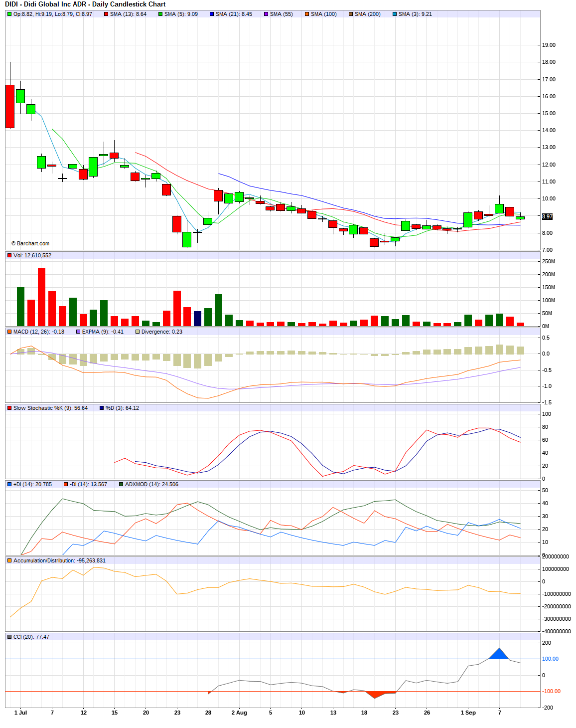The width and height of the screenshot is (576, 728).
Task: Click the '1 Jul' date axis label
Action: [21, 713]
